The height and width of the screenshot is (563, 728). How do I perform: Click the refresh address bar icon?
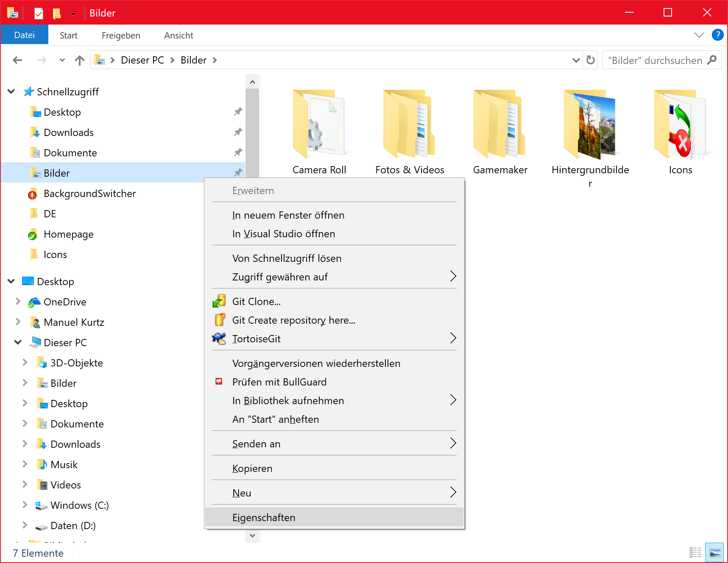click(590, 60)
